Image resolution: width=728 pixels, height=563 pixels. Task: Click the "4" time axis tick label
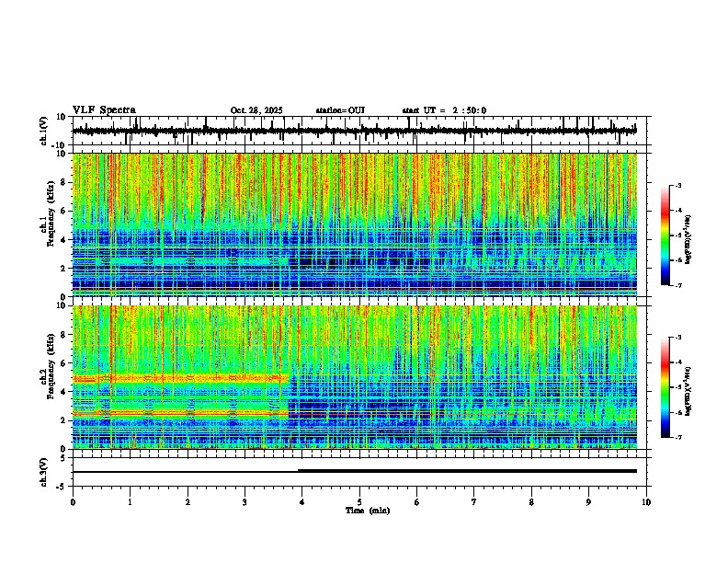301,502
